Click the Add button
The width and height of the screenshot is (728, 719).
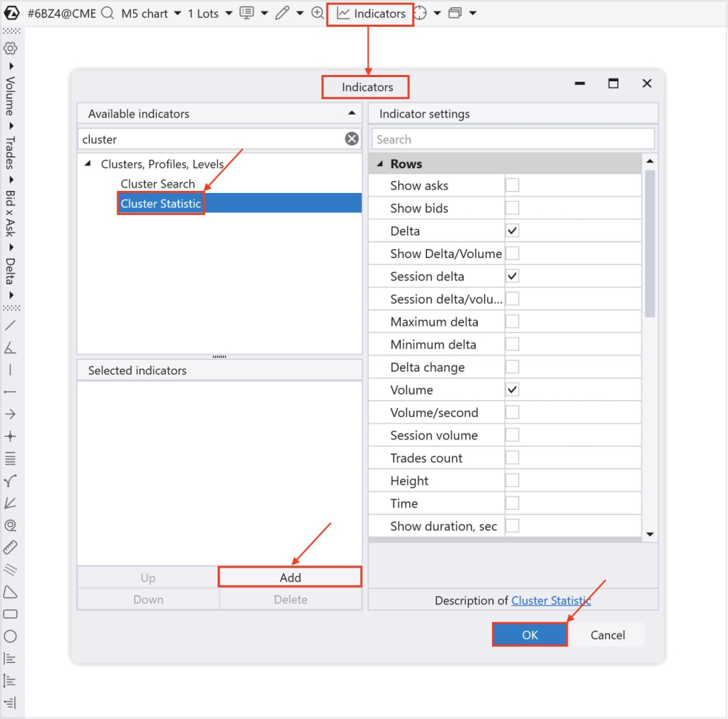click(290, 576)
